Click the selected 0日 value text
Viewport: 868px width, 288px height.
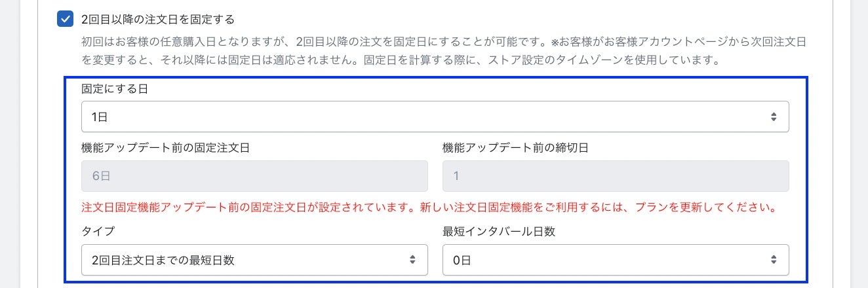tap(462, 260)
